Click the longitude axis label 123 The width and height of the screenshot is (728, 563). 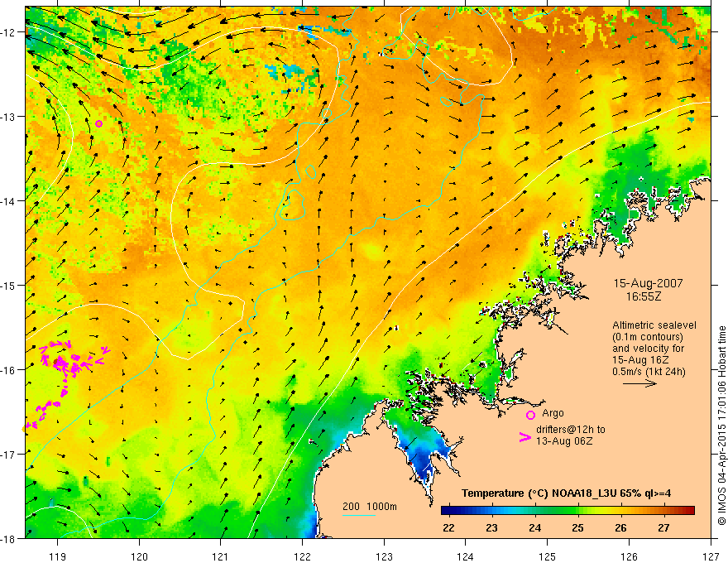(x=384, y=556)
